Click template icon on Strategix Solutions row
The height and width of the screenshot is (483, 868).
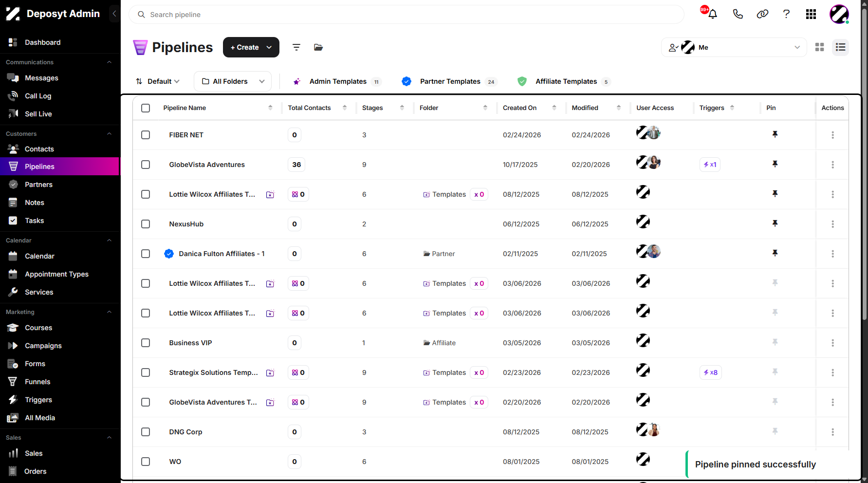pos(270,373)
